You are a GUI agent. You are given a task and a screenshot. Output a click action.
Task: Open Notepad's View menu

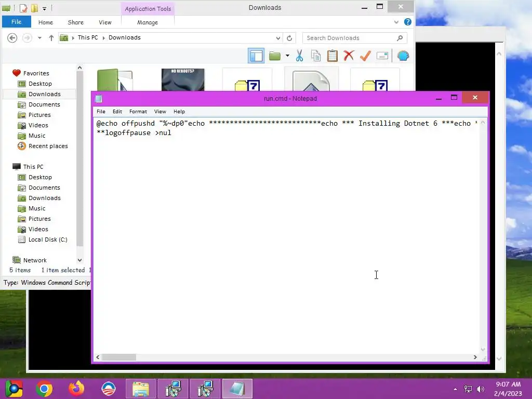point(160,111)
